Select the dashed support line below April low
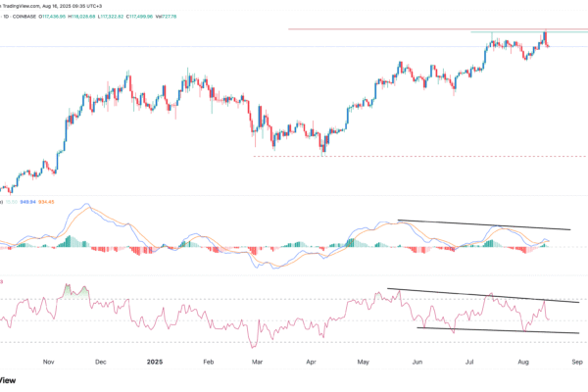 (x=421, y=156)
